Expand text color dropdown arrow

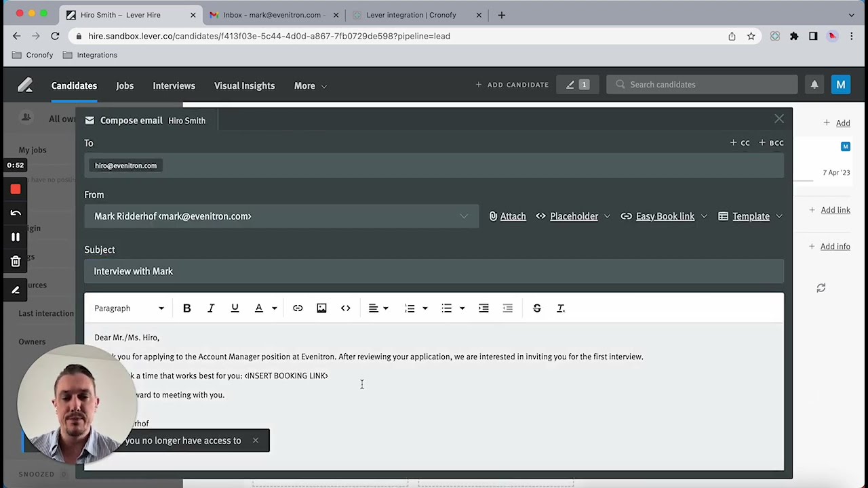[x=274, y=308]
